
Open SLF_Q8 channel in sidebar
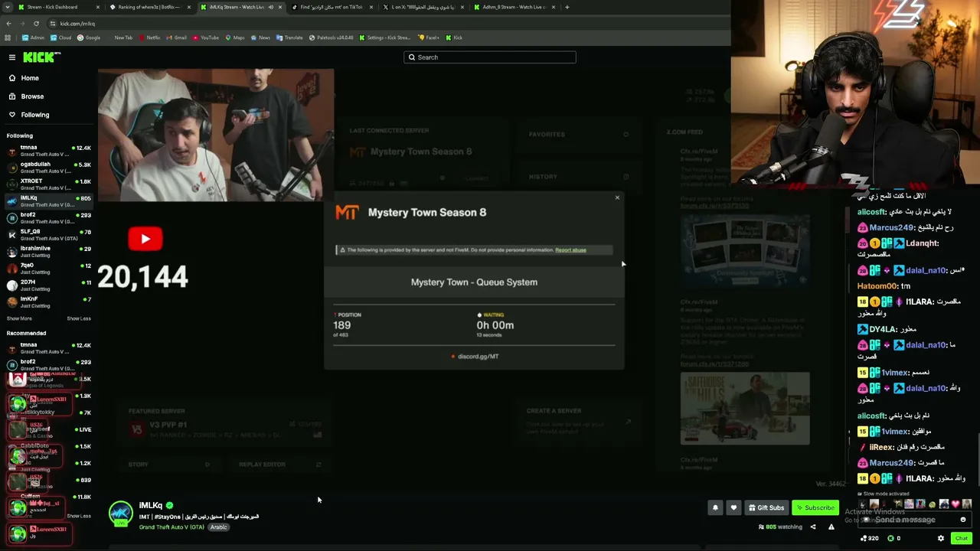tap(49, 235)
